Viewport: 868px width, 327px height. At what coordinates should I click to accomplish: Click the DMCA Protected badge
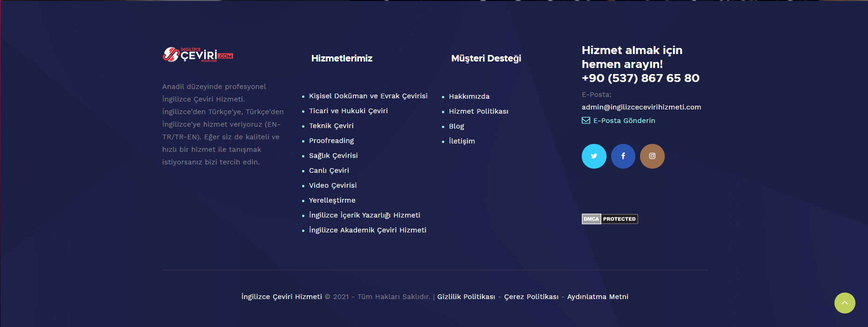pyautogui.click(x=610, y=219)
